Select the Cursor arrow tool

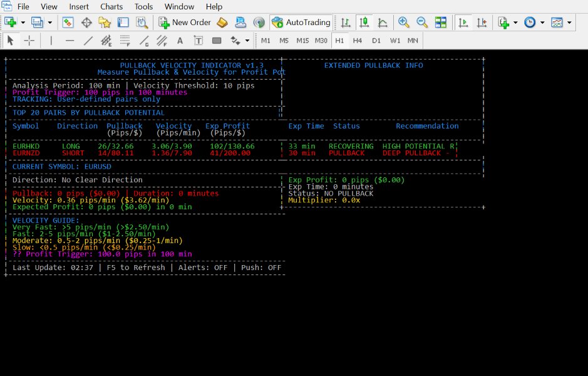pyautogui.click(x=11, y=41)
